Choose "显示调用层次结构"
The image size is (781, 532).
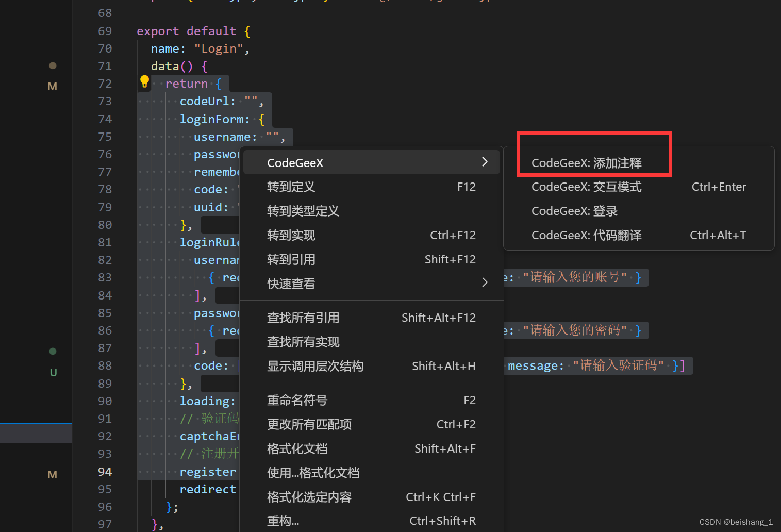pos(315,366)
